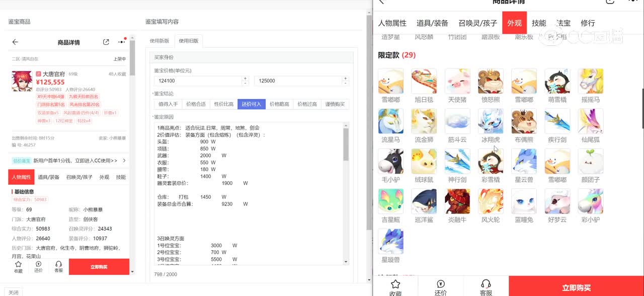Open the 法宝 tab in the right panel
644x296 pixels.
(563, 23)
